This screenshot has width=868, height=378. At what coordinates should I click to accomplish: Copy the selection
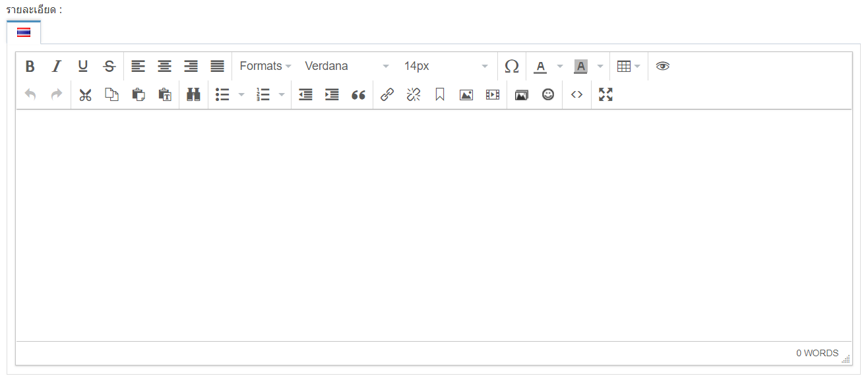pos(111,94)
